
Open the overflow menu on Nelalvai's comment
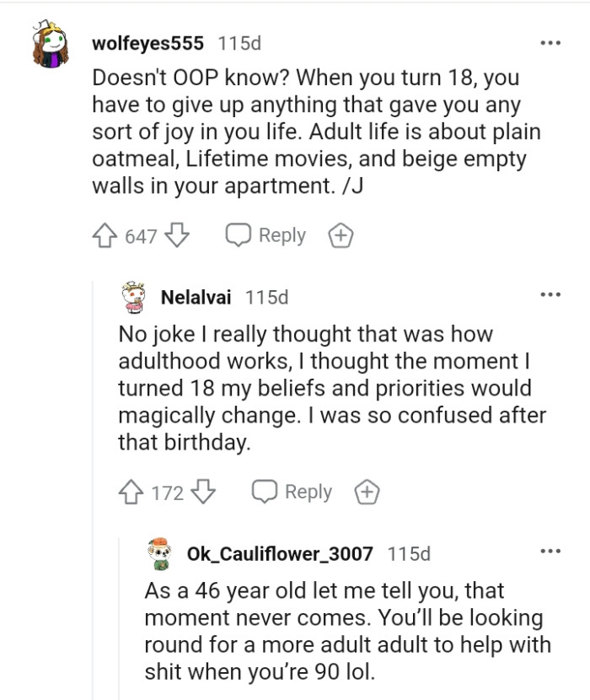click(x=551, y=293)
